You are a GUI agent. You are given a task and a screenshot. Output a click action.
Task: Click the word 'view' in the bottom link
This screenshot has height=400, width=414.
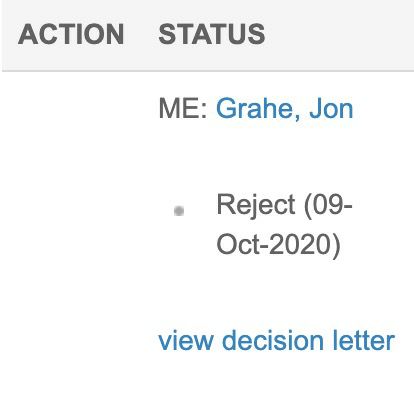pos(186,340)
